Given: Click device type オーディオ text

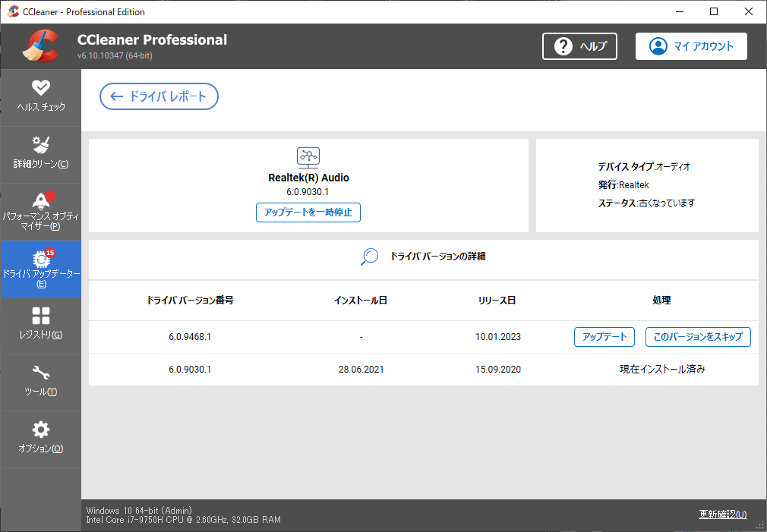Looking at the screenshot, I should 673,167.
